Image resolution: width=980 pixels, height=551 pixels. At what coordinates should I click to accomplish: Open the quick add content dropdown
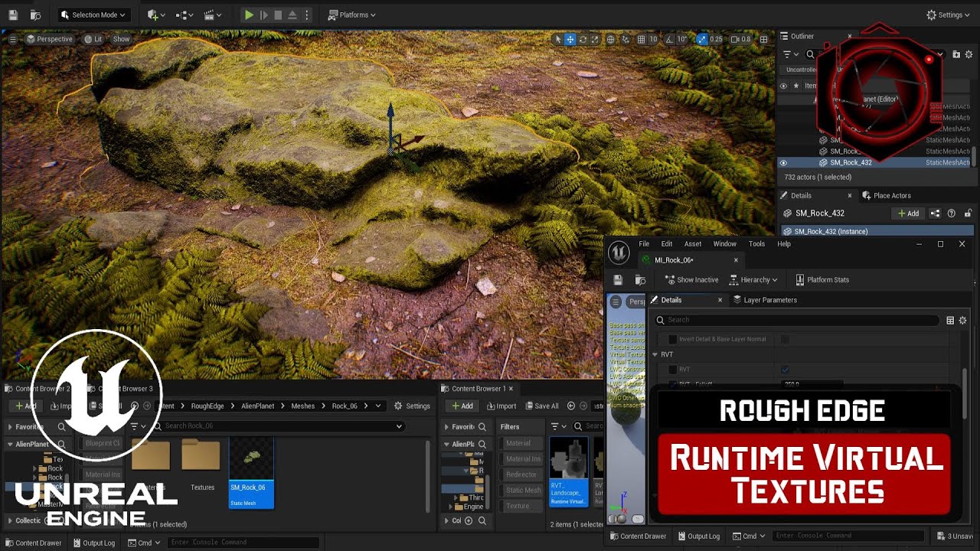point(155,15)
